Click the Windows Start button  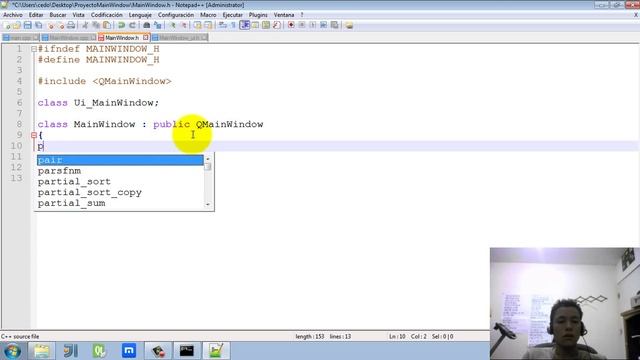[12, 351]
